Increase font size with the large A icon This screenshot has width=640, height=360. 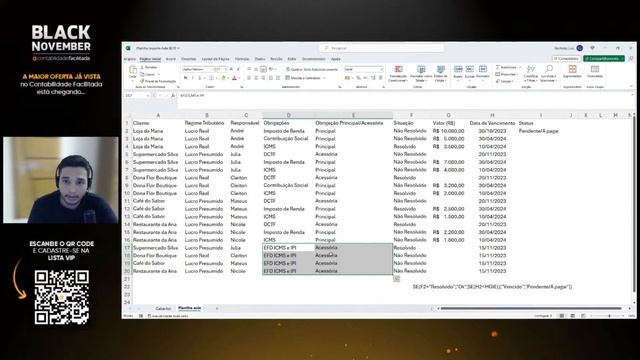(x=231, y=69)
